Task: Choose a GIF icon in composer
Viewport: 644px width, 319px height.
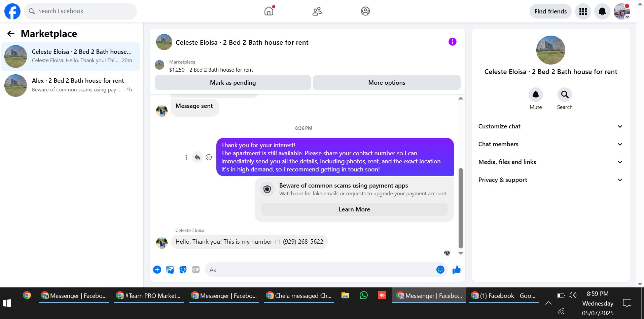Action: click(196, 270)
